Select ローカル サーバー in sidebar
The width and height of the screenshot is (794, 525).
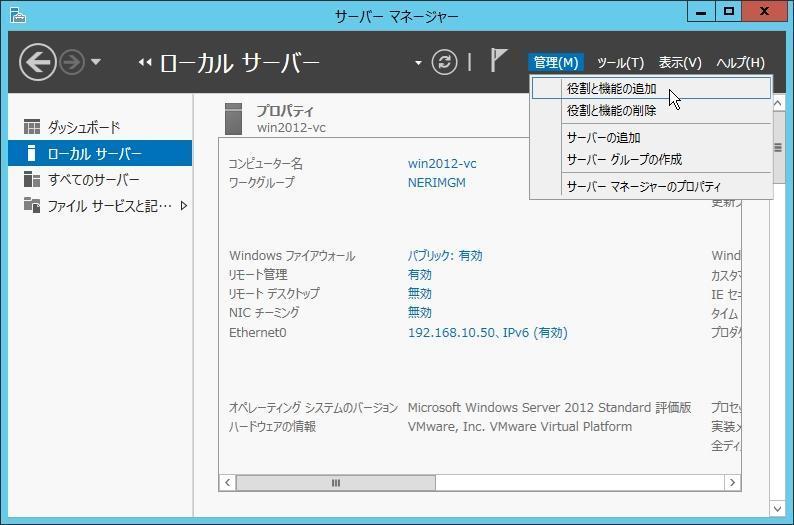pyautogui.click(x=95, y=154)
